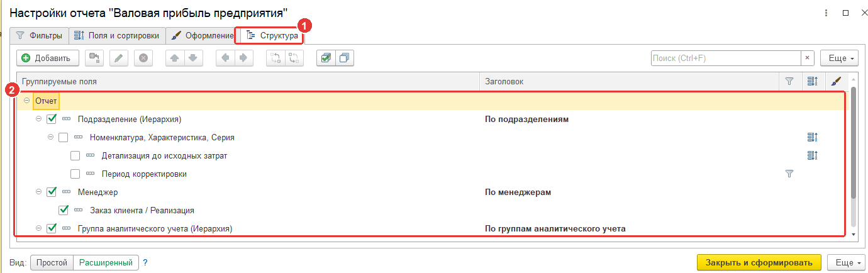Click the Поиск (Ctrl+F) search field
868x273 pixels.
coord(725,58)
